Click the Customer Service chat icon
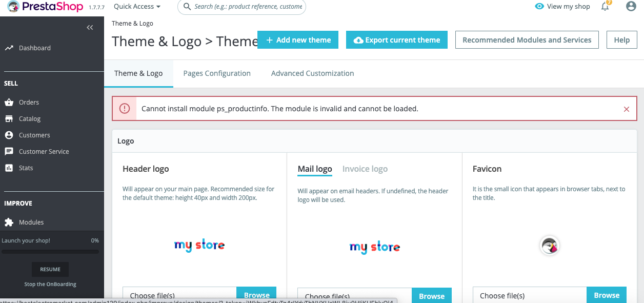 9,152
